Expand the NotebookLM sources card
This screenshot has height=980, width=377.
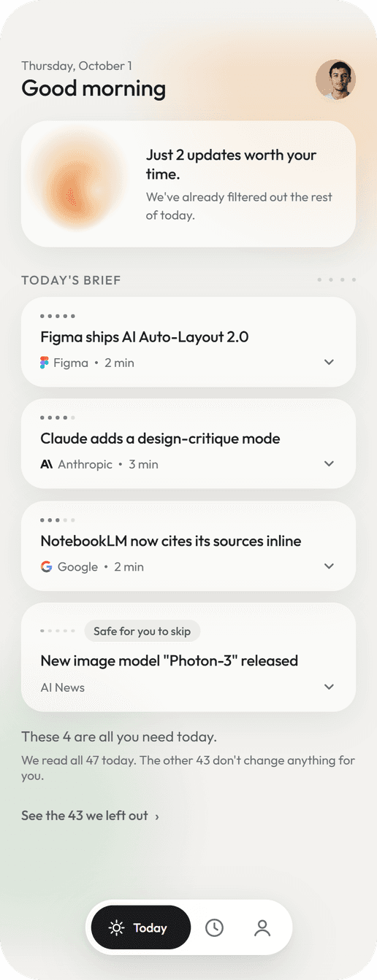(329, 566)
